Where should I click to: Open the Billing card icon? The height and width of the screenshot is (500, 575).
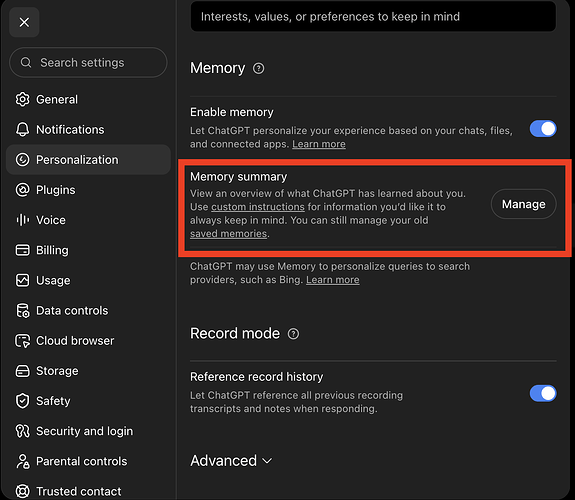tap(22, 250)
